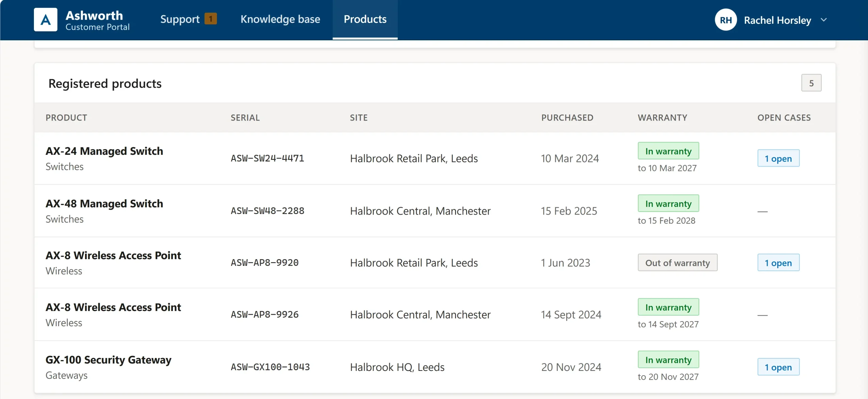868x399 pixels.
Task: Click the 'to 20 Nov 2027' warranty end date
Action: point(668,377)
